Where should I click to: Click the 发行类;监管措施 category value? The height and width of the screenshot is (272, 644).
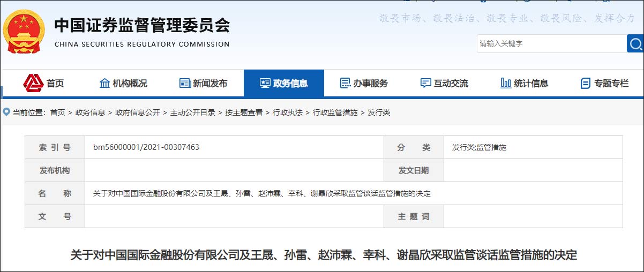(x=479, y=147)
